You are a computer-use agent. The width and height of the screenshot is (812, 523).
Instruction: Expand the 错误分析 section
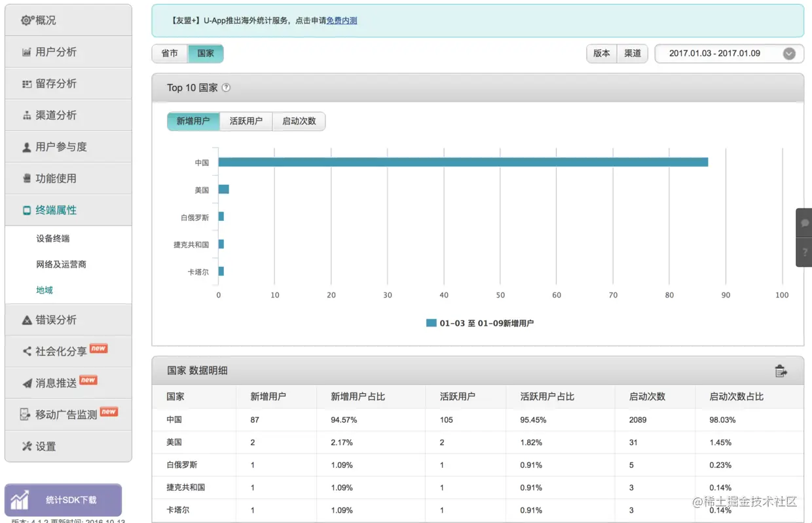click(68, 320)
